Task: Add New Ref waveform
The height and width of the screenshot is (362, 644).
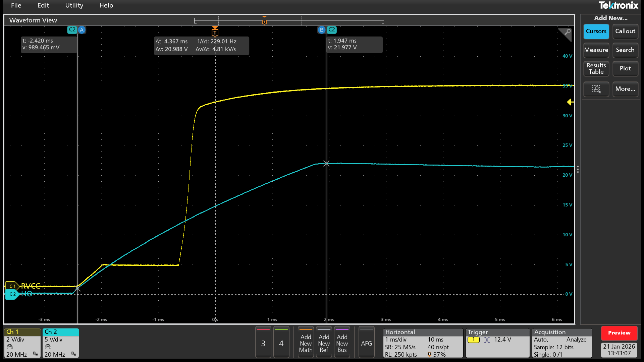Action: (x=324, y=343)
